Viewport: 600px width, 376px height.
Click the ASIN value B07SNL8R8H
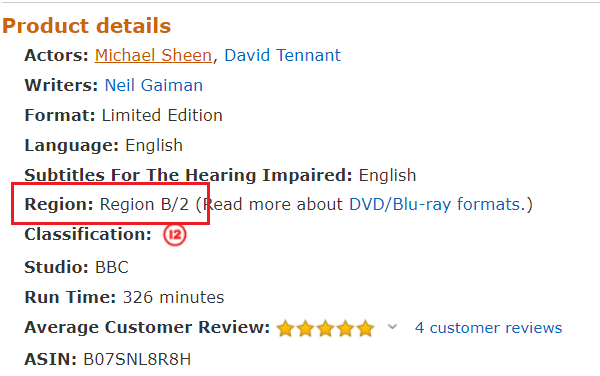[137, 360]
